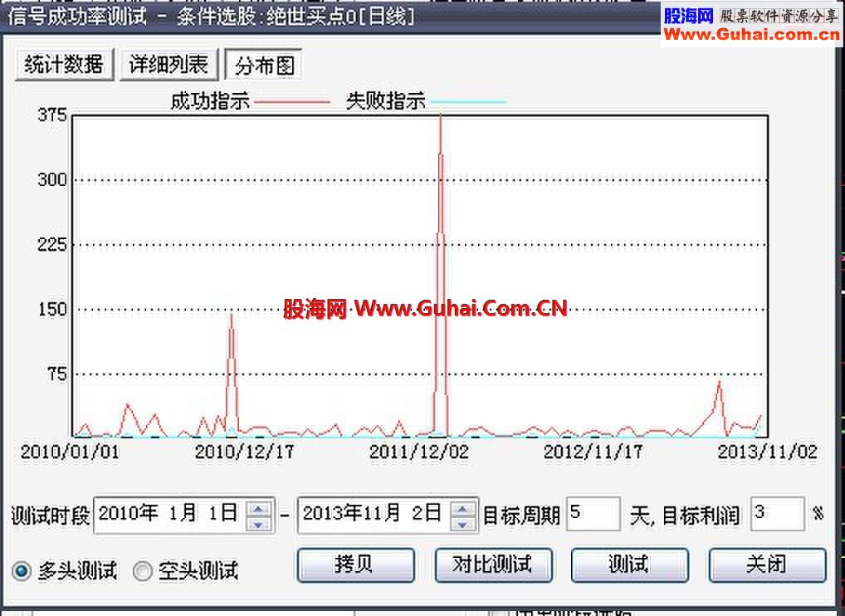Viewport: 845px width, 616px height.
Task: Select the 空头测试 option
Action: click(144, 571)
